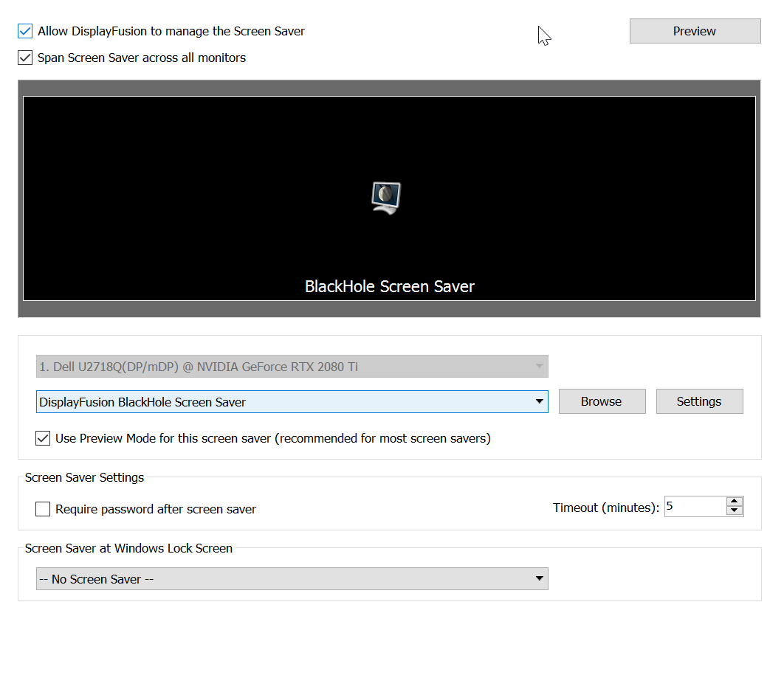Click the BlackHole Screen Saver preview thumbnail

click(x=389, y=198)
